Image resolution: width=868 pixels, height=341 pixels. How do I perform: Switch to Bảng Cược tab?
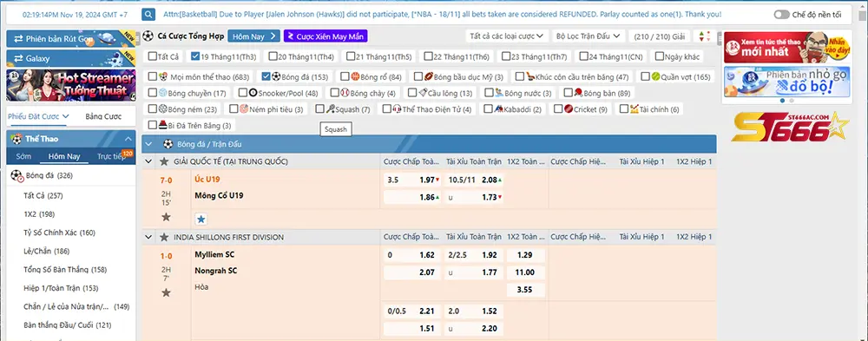pyautogui.click(x=103, y=116)
